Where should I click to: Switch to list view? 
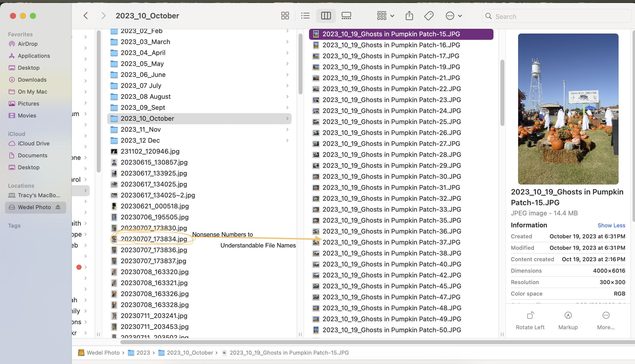pos(305,16)
